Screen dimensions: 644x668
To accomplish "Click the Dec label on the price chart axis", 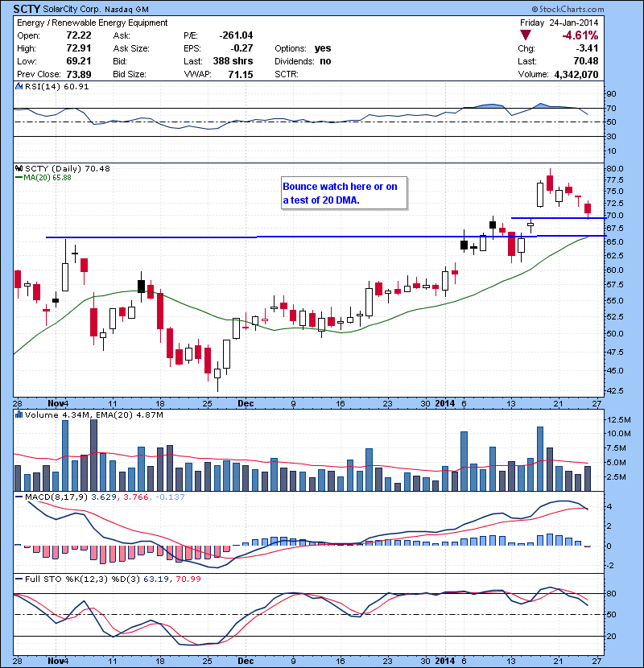I will point(246,403).
